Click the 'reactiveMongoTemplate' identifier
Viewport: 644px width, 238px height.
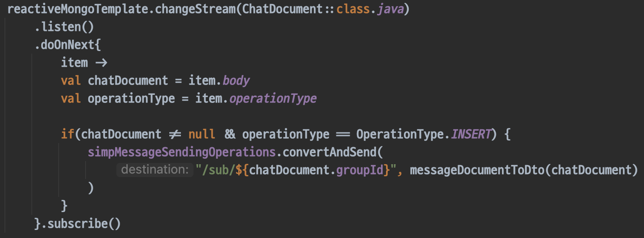point(78,9)
